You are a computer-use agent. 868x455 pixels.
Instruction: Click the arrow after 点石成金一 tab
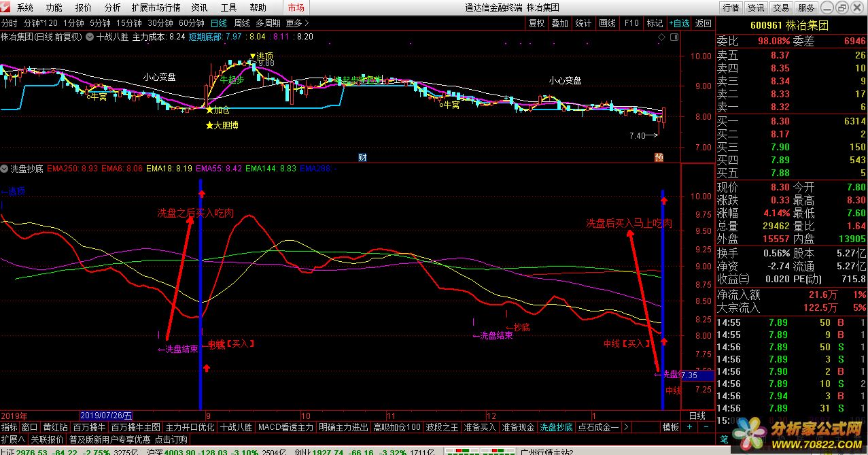625,427
